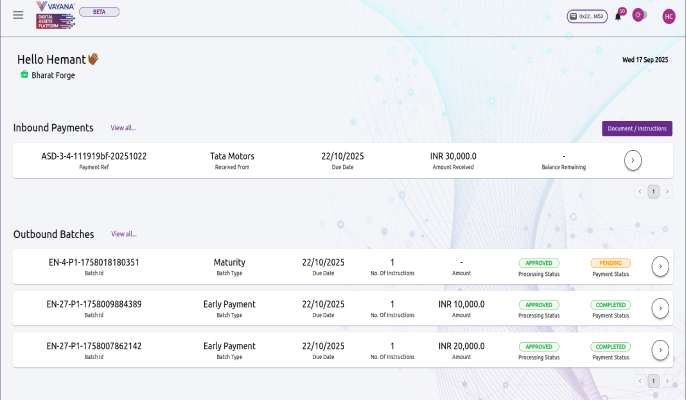This screenshot has height=400, width=686.
Task: Click the Document / Instructions button
Action: click(x=636, y=129)
